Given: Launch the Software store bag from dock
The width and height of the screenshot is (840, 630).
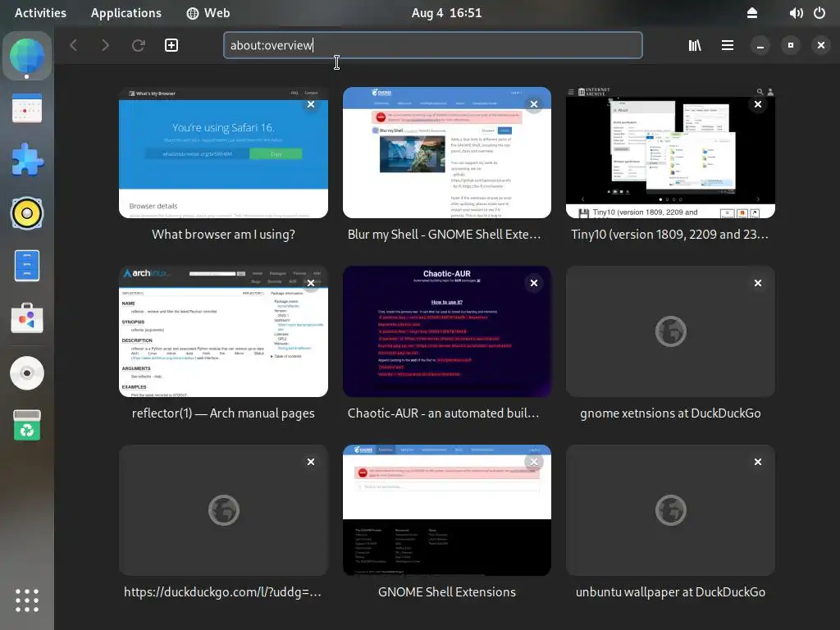Looking at the screenshot, I should [x=27, y=318].
